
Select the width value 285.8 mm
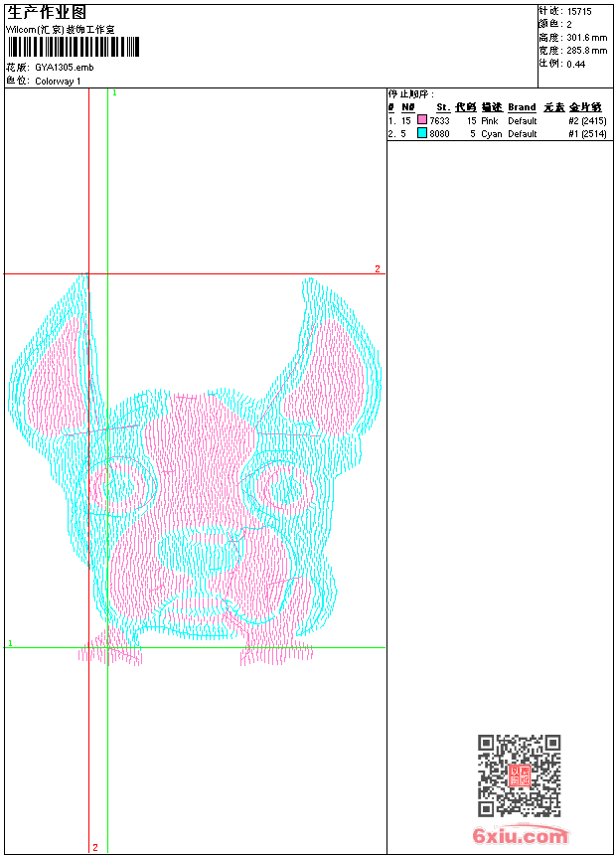586,51
